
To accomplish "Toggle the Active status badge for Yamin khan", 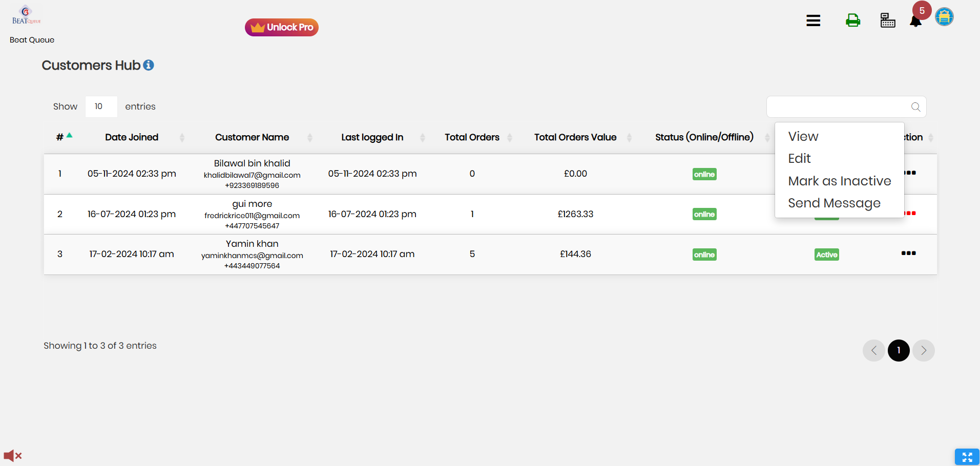I will pos(826,255).
